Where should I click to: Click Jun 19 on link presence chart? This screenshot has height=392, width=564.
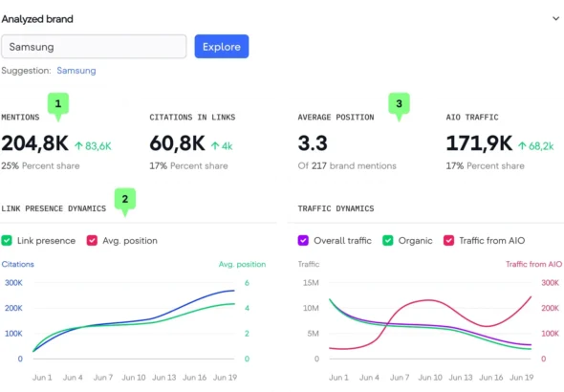225,378
